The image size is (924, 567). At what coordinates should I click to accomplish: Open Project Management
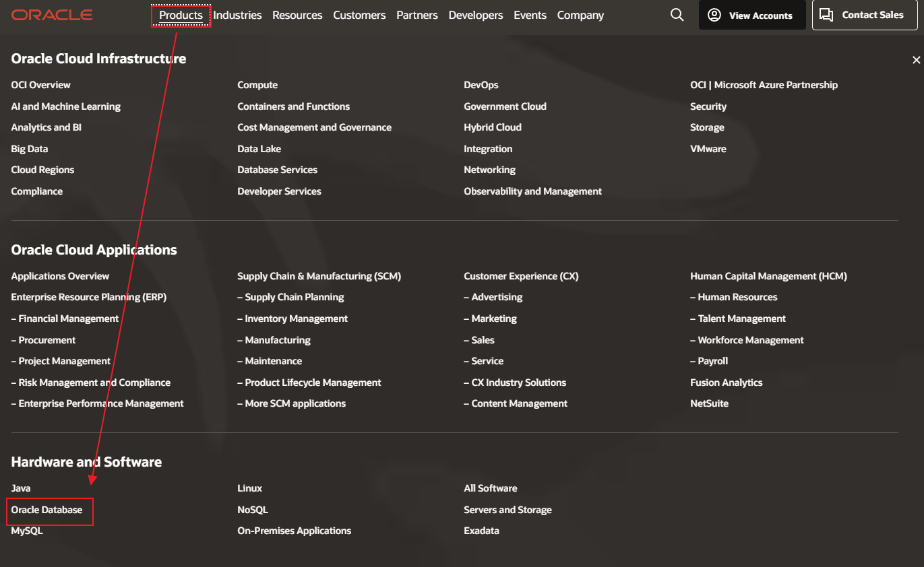click(x=61, y=361)
